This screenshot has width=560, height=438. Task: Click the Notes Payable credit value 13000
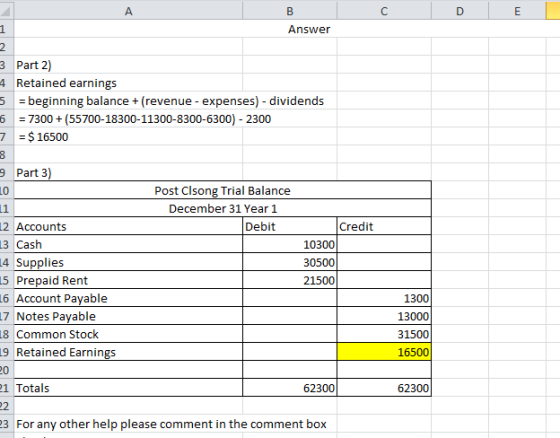pos(384,316)
